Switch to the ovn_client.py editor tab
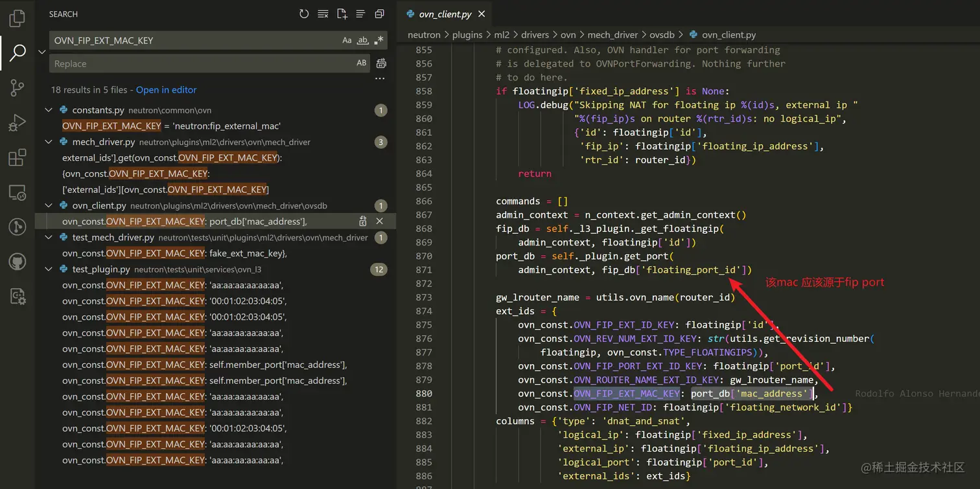The height and width of the screenshot is (489, 980). [444, 14]
